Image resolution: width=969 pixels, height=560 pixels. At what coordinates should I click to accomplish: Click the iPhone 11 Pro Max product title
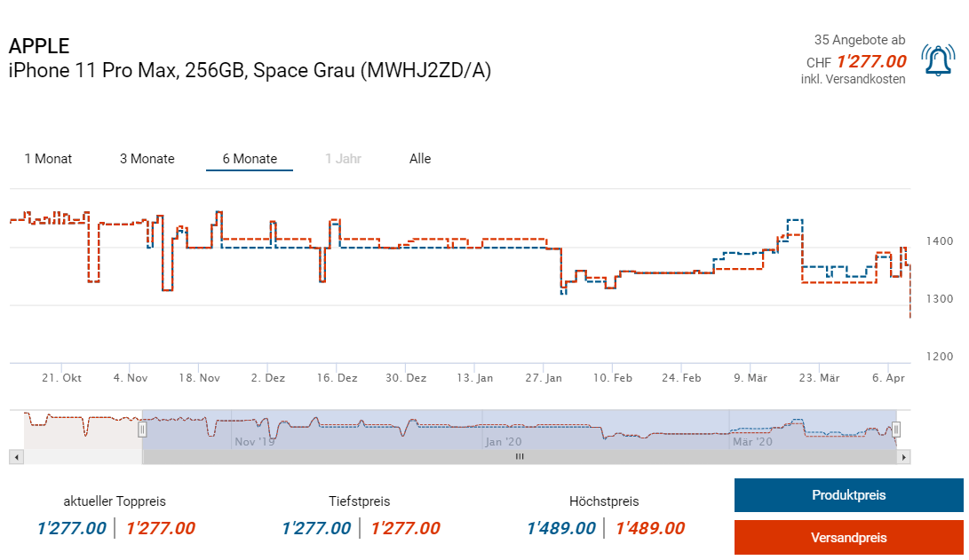tap(250, 71)
